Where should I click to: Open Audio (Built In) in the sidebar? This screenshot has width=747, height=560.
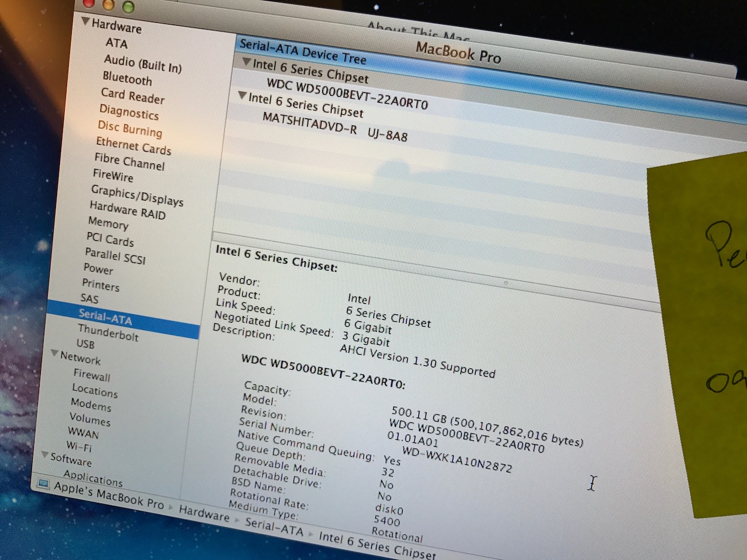coord(143,64)
